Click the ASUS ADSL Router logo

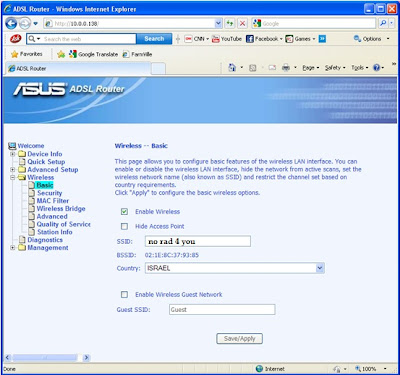(x=69, y=89)
